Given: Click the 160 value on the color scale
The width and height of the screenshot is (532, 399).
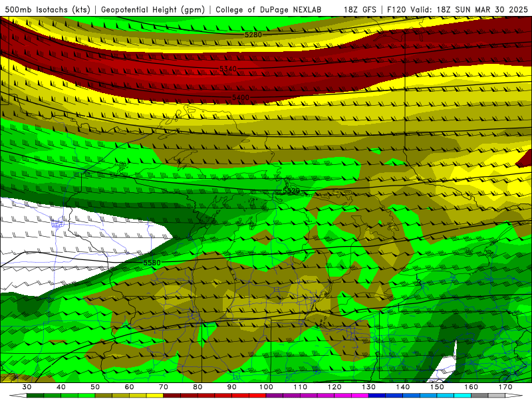Looking at the screenshot, I should pos(471,387).
